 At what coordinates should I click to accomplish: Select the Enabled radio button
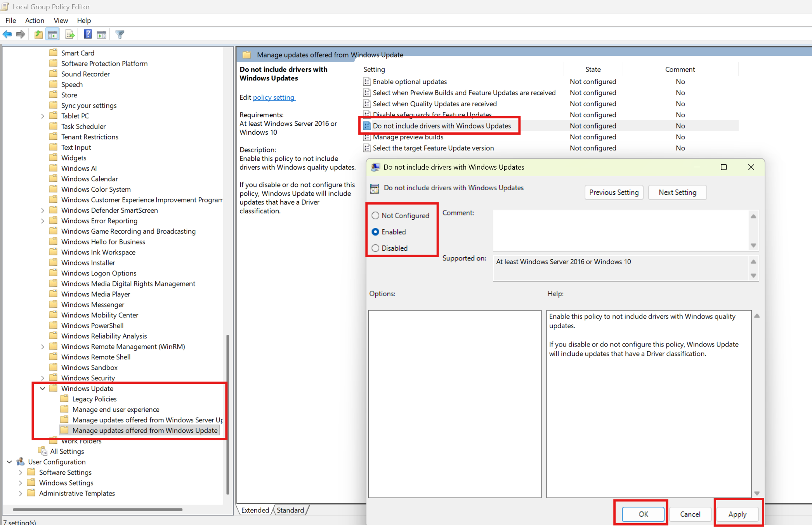click(375, 232)
